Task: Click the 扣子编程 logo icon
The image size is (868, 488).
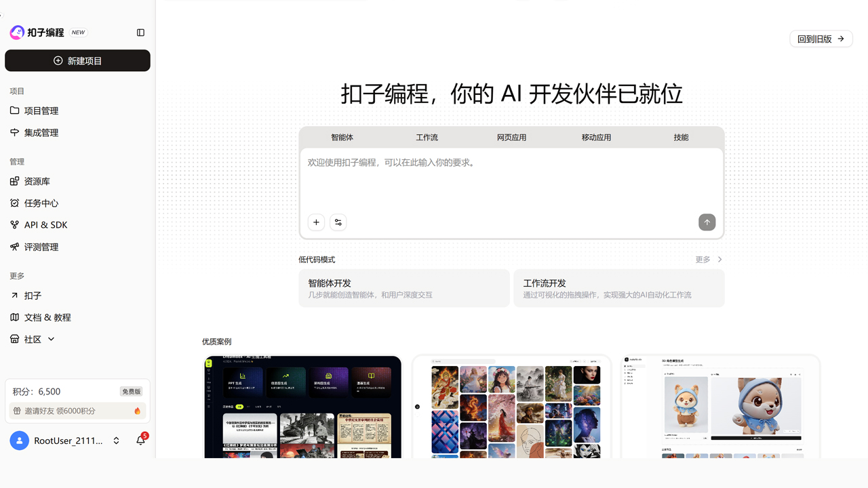Action: [17, 33]
